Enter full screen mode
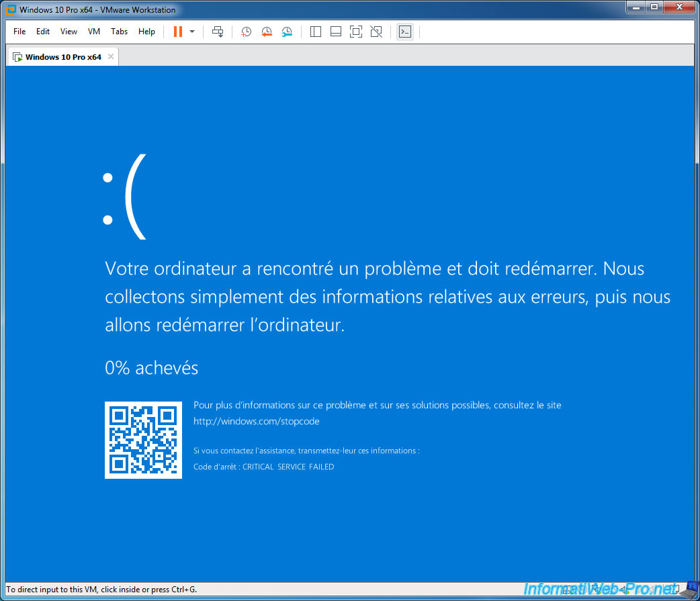 356,32
